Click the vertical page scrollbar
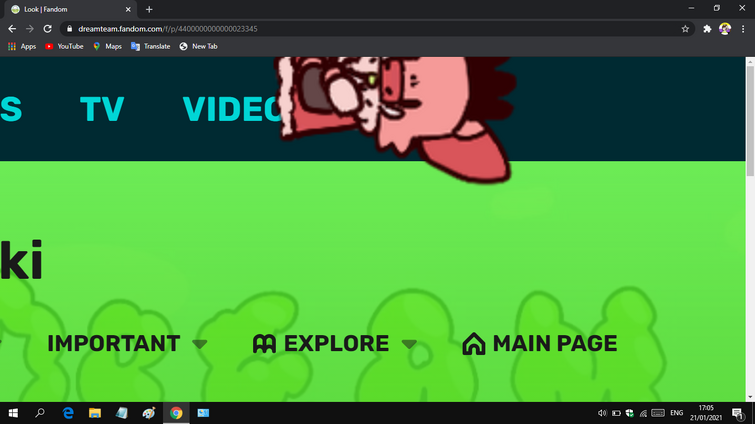Image resolution: width=755 pixels, height=424 pixels. point(750,120)
